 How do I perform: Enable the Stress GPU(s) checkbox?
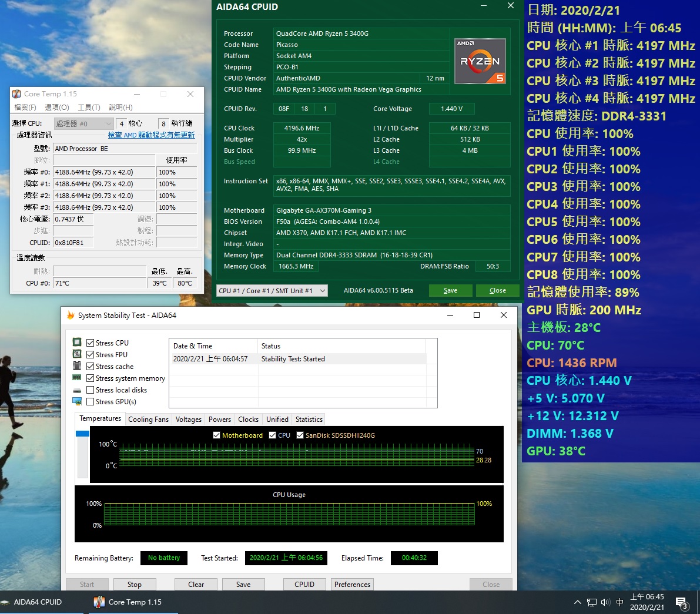tap(90, 402)
